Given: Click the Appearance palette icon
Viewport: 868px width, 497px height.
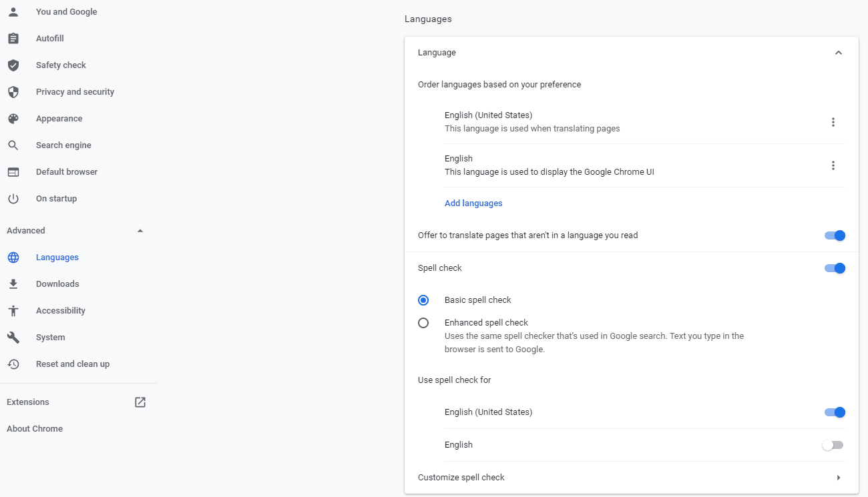Looking at the screenshot, I should (x=13, y=118).
